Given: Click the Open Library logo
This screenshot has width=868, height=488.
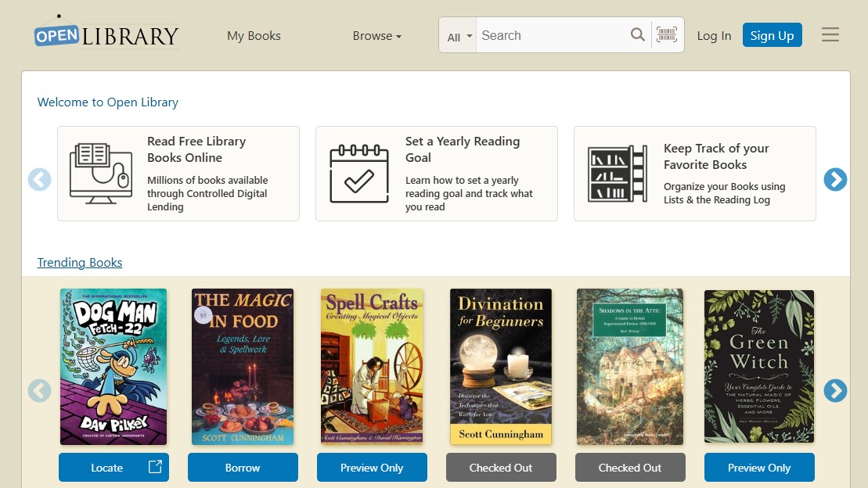Looking at the screenshot, I should pyautogui.click(x=106, y=33).
